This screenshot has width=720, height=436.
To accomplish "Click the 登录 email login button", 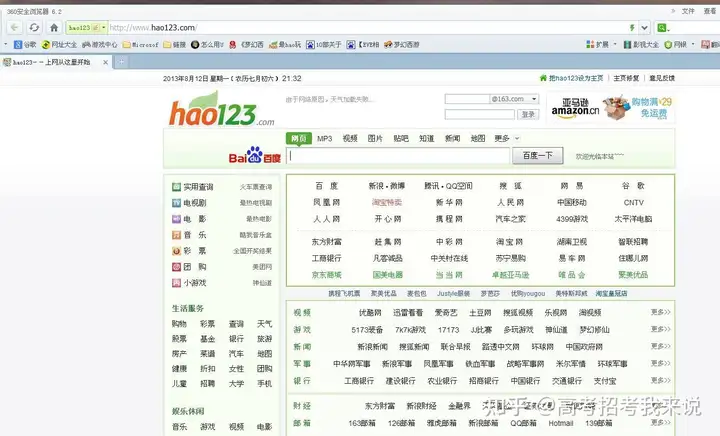I will click(528, 114).
